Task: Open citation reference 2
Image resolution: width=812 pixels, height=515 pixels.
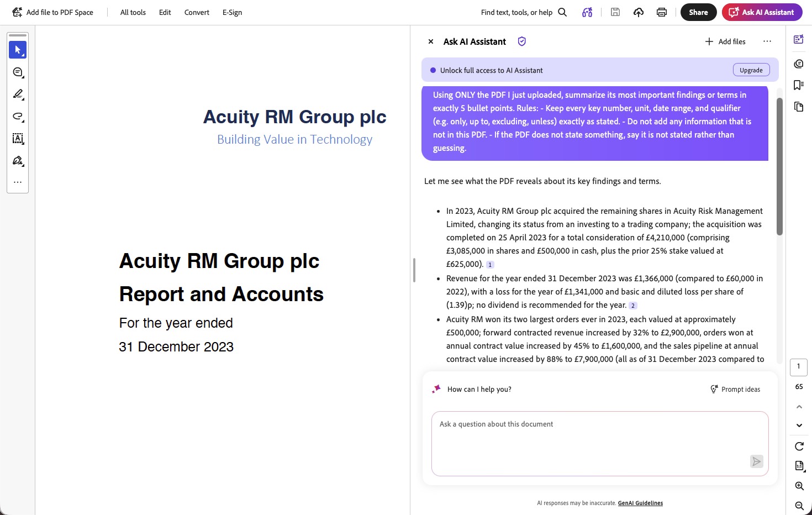Action: click(x=633, y=306)
